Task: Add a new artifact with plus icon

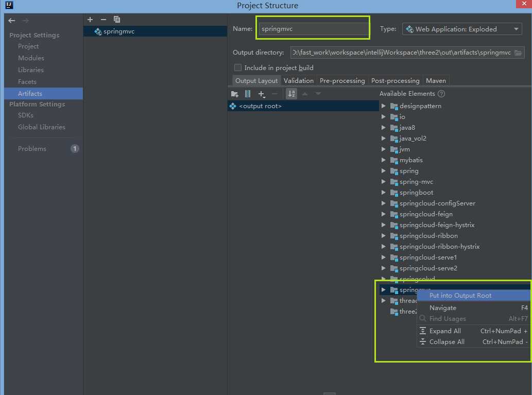Action: [90, 20]
